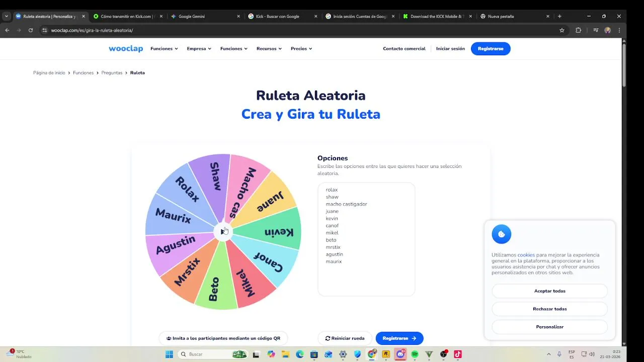Expand first Funciones menu
The image size is (644, 362).
pos(164,49)
